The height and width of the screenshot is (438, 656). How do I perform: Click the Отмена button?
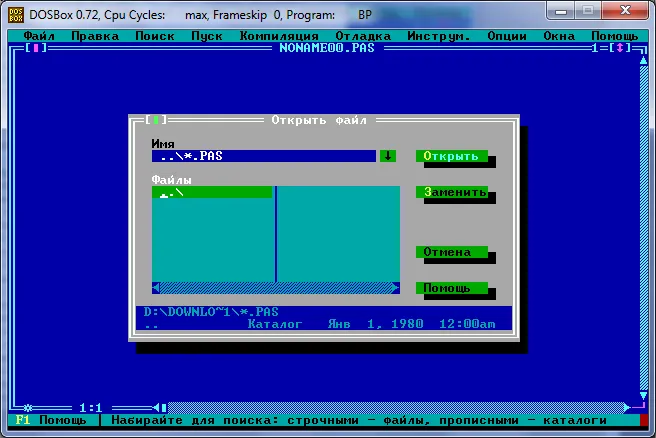452,252
